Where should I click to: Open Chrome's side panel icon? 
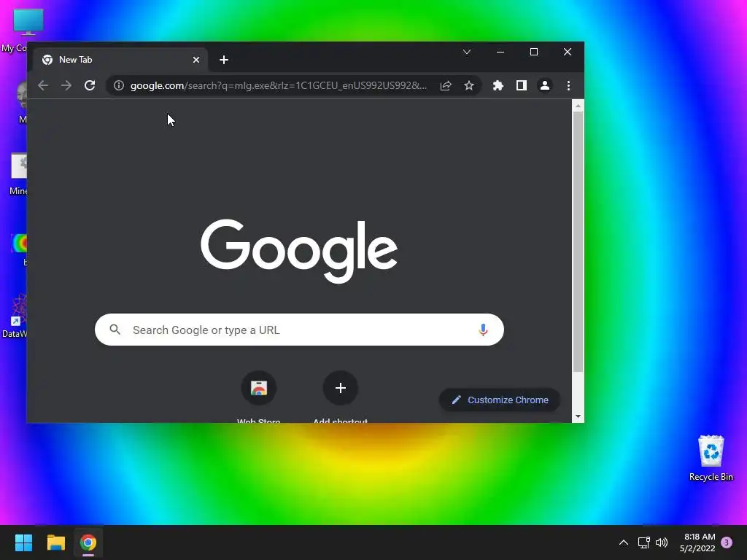[521, 86]
